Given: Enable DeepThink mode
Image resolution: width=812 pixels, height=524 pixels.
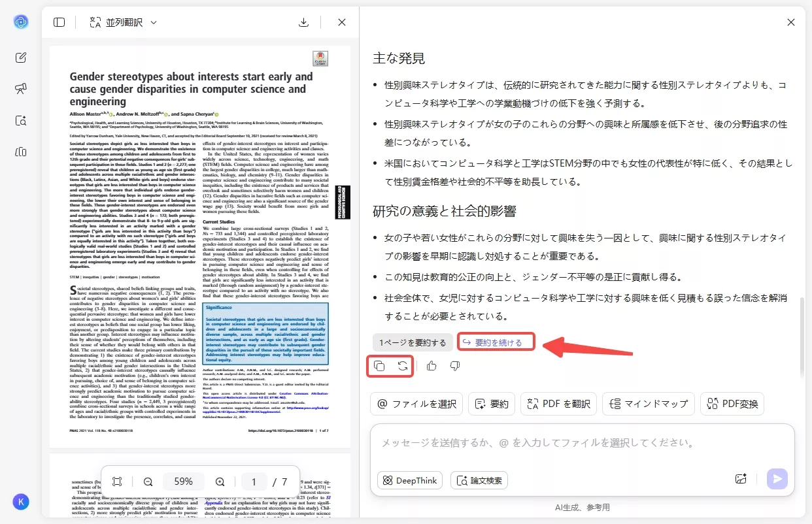Looking at the screenshot, I should pos(409,480).
